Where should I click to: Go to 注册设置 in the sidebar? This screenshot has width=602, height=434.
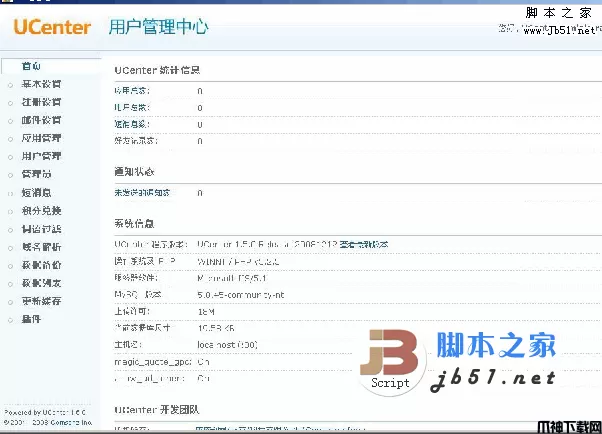pyautogui.click(x=41, y=102)
